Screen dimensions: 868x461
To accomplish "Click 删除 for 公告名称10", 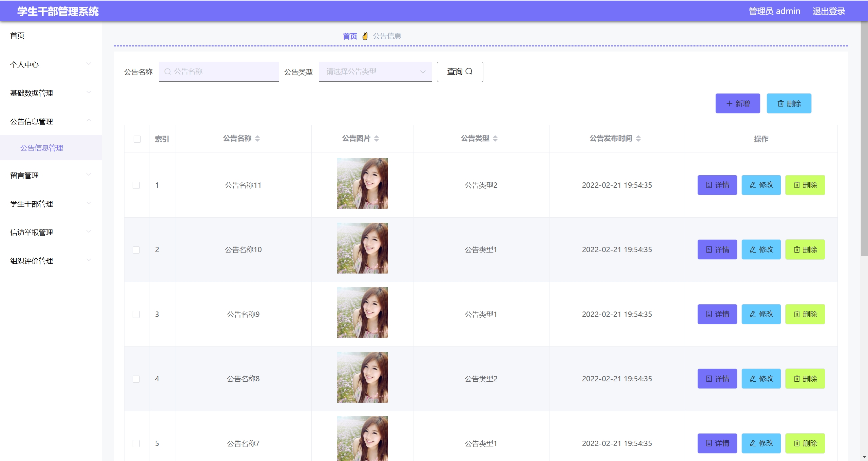I will (x=805, y=249).
